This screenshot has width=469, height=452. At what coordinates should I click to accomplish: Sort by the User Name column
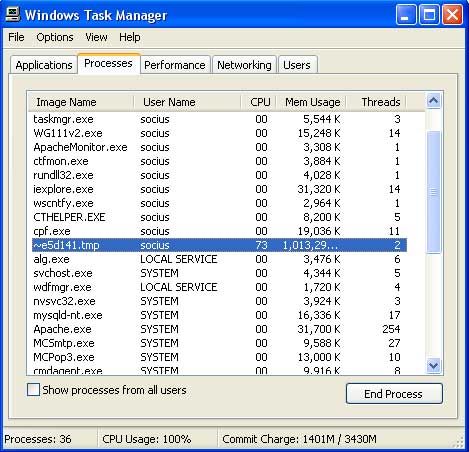[x=187, y=102]
